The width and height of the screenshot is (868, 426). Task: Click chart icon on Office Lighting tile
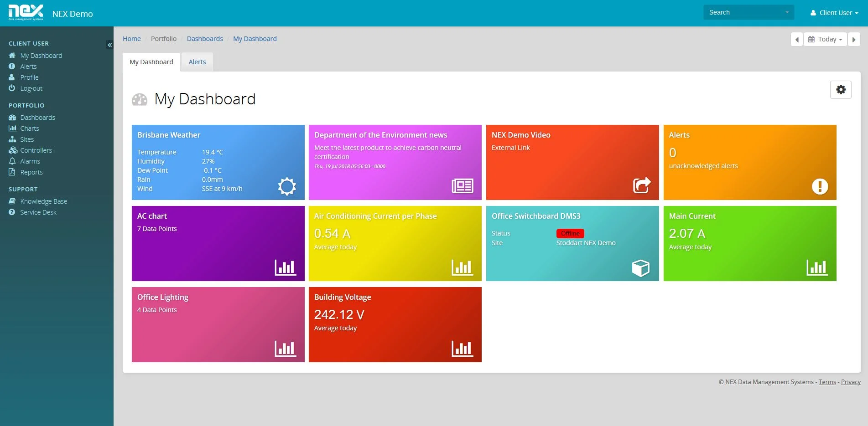pos(286,349)
